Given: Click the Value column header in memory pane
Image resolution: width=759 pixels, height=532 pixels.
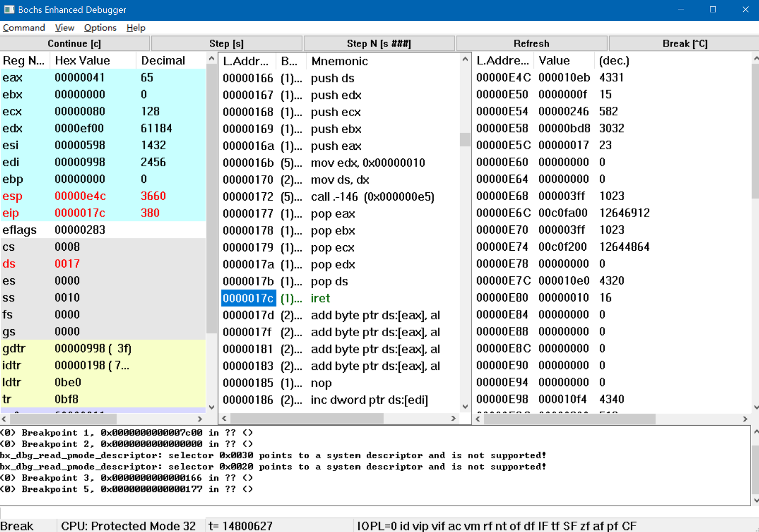Looking at the screenshot, I should tap(565, 61).
